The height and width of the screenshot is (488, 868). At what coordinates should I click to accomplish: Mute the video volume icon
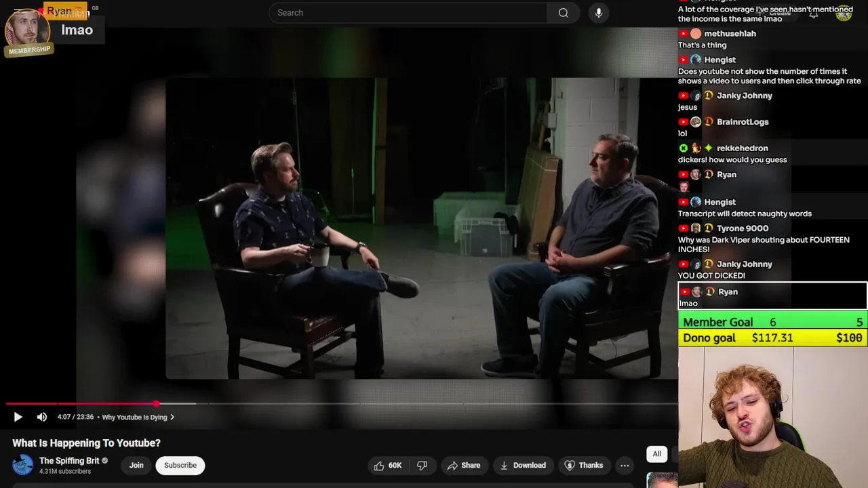click(x=42, y=417)
